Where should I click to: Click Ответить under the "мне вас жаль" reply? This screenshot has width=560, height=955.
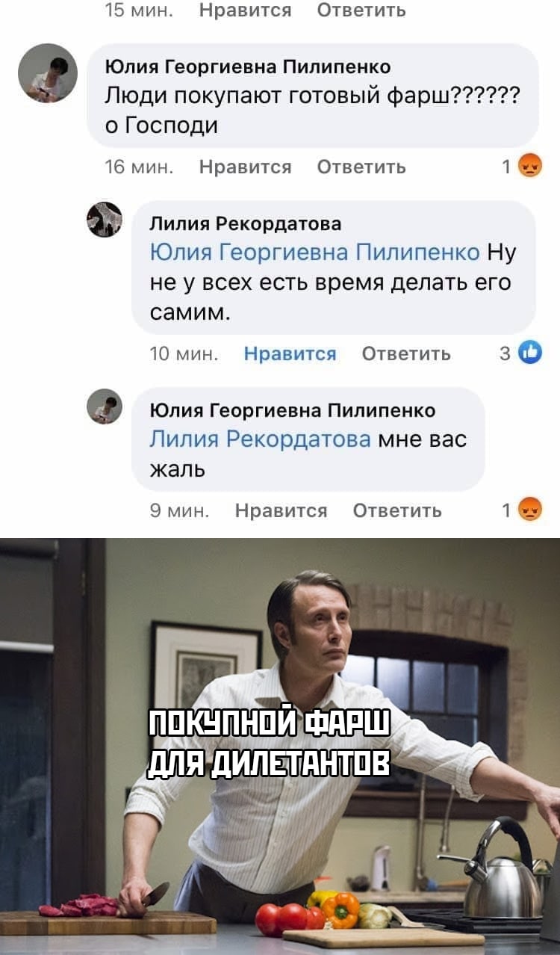(x=397, y=510)
